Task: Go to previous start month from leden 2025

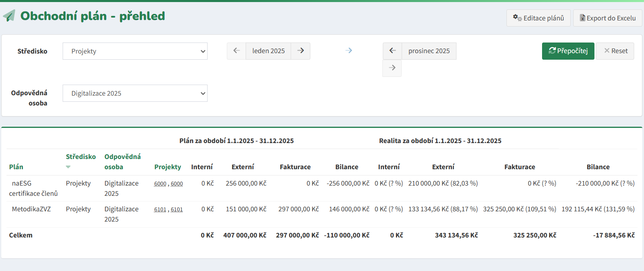Action: [x=236, y=51]
